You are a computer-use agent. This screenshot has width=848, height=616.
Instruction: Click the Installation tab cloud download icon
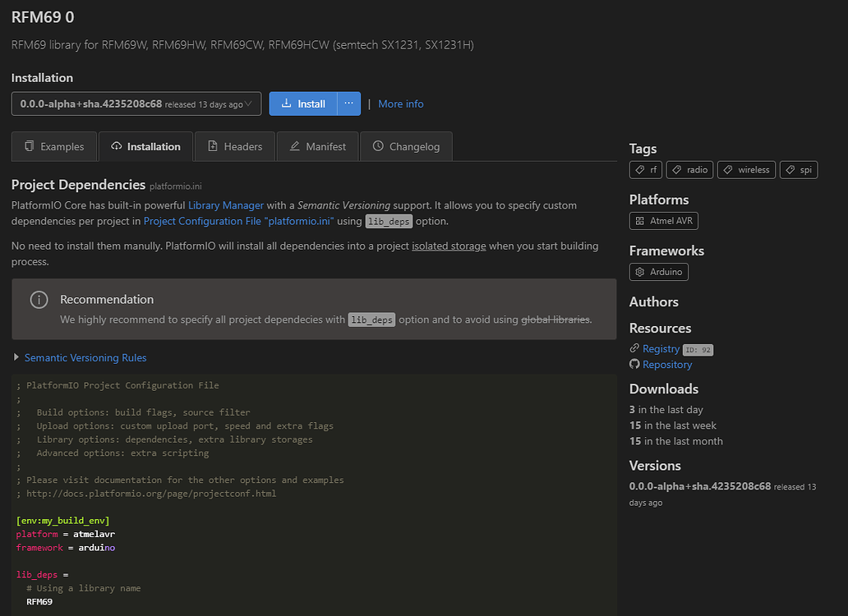click(117, 146)
